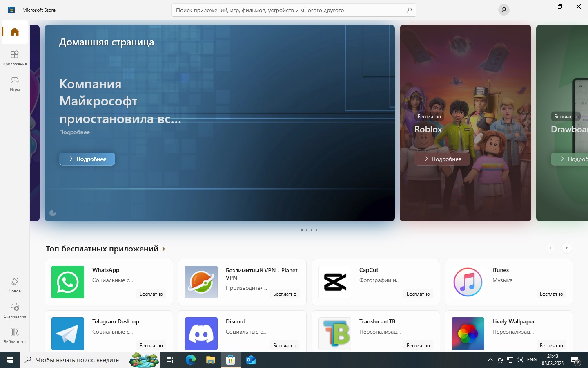Go to the Игры section

pyautogui.click(x=15, y=83)
